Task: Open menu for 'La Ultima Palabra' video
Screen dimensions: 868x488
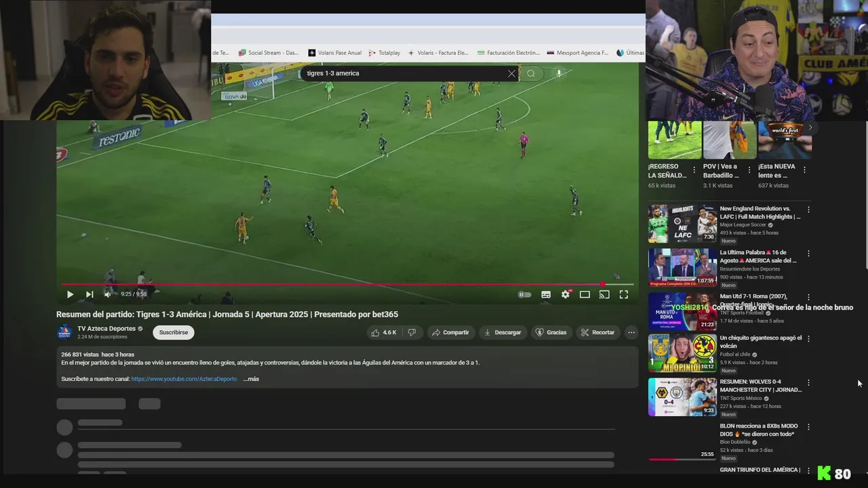Action: (x=808, y=253)
